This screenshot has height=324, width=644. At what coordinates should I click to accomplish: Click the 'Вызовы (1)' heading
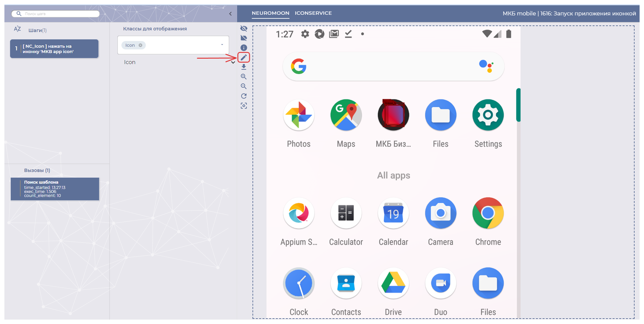(x=37, y=170)
